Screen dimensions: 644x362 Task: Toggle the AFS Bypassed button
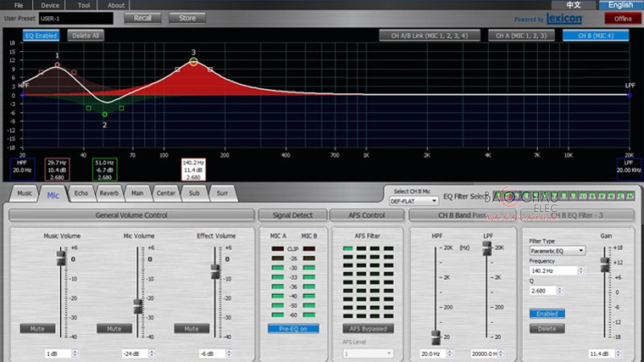[368, 329]
